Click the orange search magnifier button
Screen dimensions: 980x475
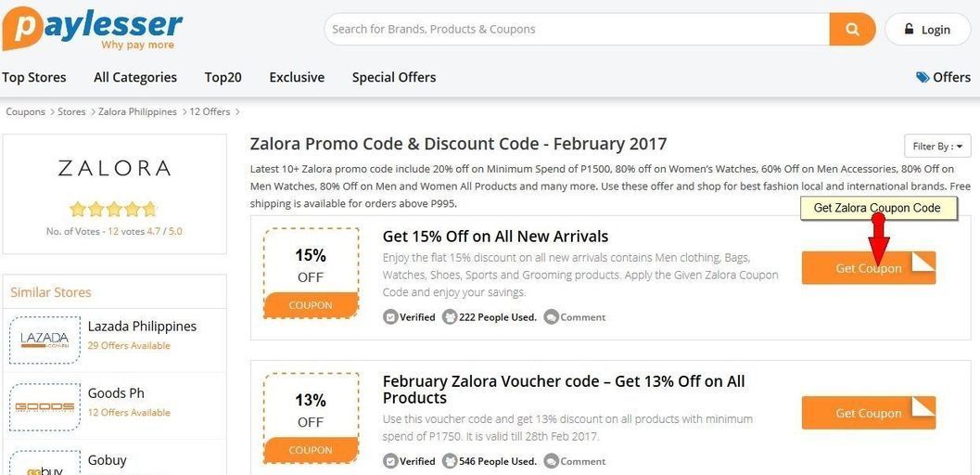[x=852, y=29]
